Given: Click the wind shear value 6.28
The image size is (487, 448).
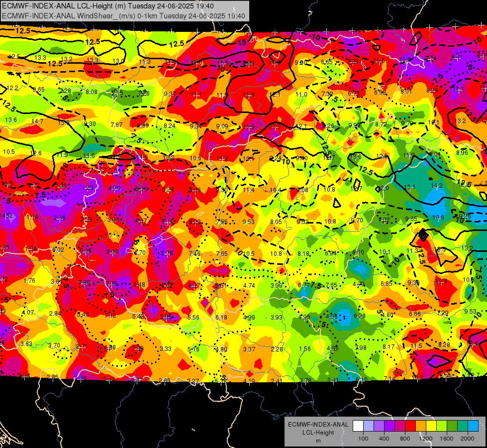Looking at the screenshot, I should click(359, 316).
